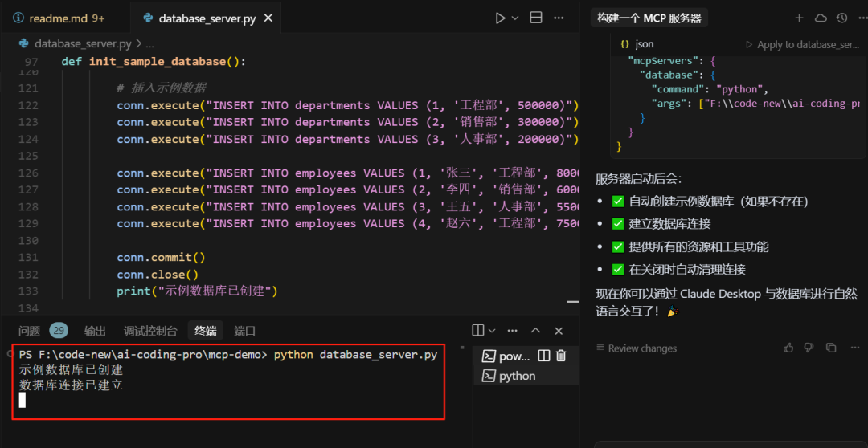The width and height of the screenshot is (868, 448).
Task: Open the 问题 problems tab
Action: (30, 331)
